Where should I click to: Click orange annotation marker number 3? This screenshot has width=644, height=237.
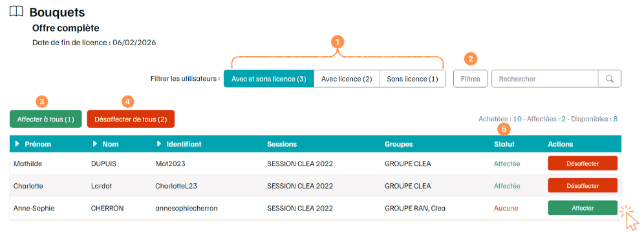[42, 101]
